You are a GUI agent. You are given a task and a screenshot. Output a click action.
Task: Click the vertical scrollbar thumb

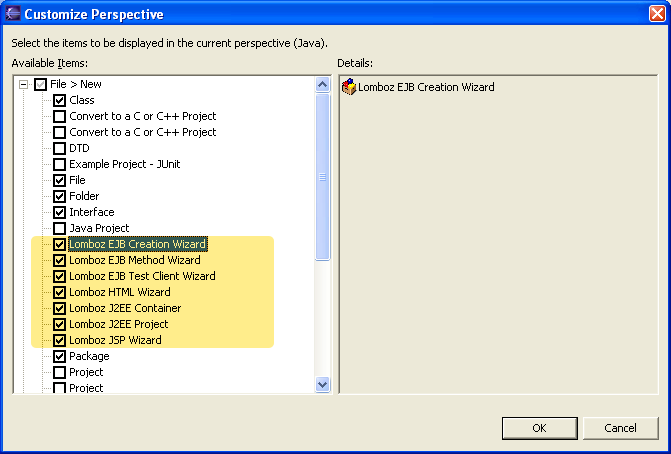[x=322, y=176]
